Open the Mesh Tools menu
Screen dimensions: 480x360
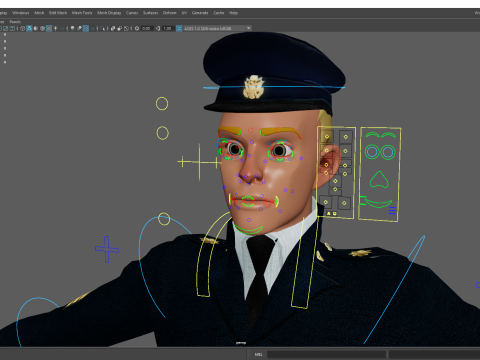point(82,13)
